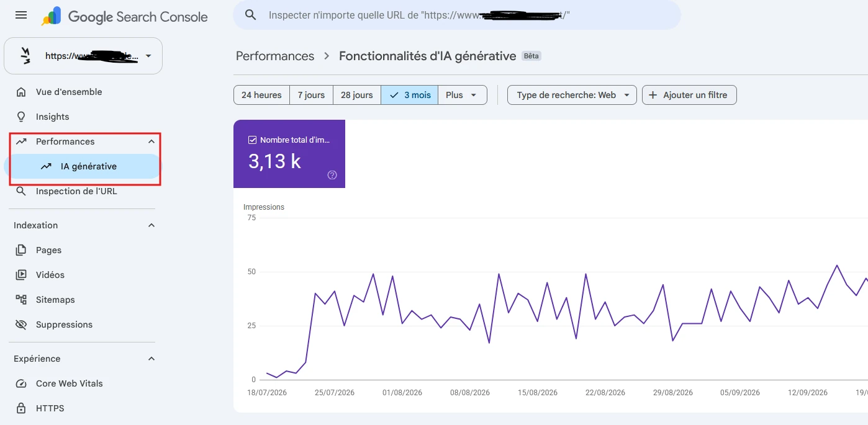Select the 7 jours date range
The height and width of the screenshot is (425, 868).
pos(311,95)
